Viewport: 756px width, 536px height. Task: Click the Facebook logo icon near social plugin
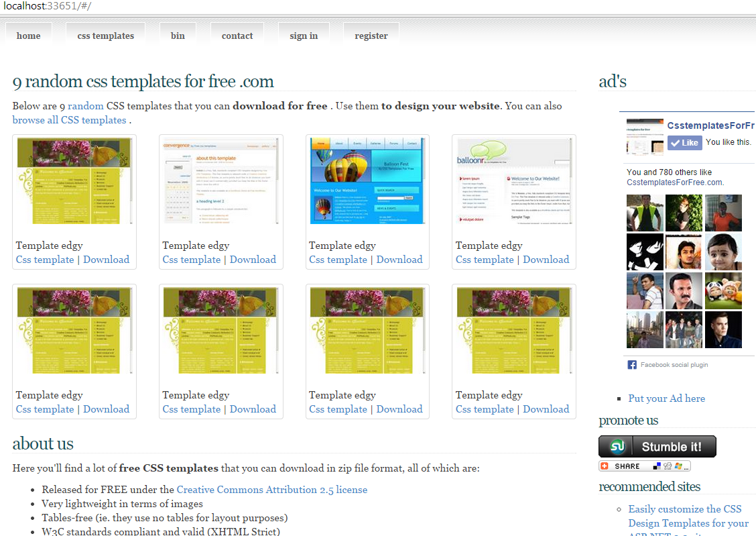(631, 365)
